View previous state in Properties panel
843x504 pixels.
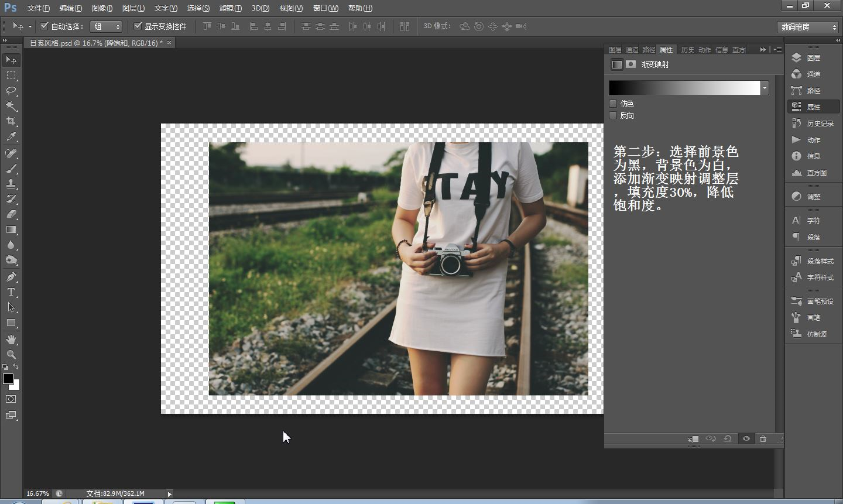[711, 438]
